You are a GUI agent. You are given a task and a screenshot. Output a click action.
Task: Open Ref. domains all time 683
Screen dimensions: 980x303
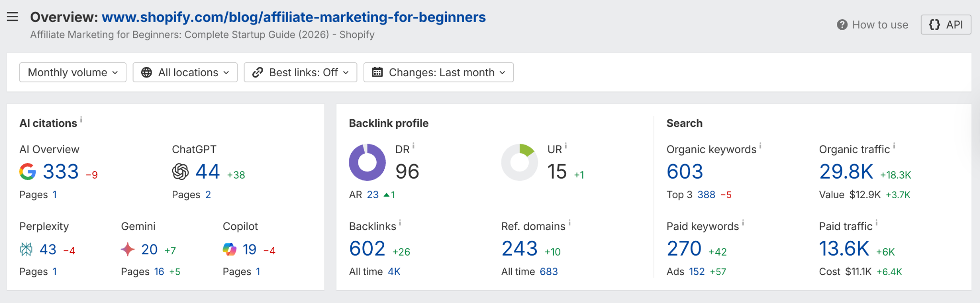tap(549, 272)
